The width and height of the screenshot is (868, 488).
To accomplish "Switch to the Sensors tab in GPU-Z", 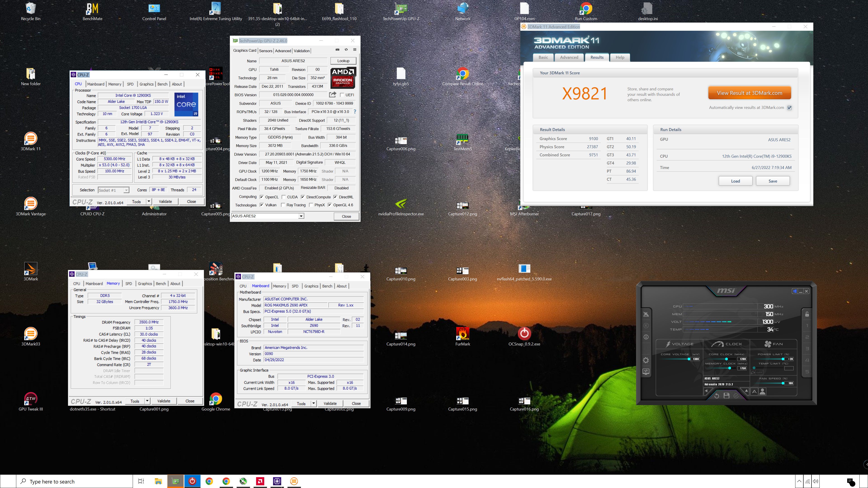I will click(x=266, y=51).
